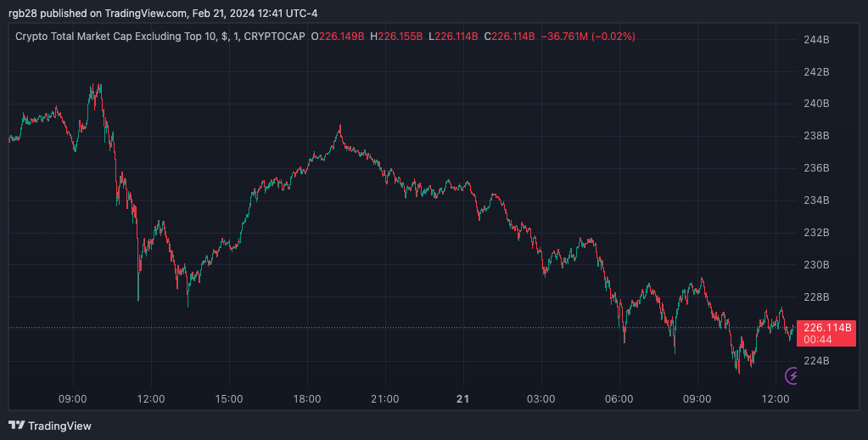Click the 224B price axis label
The width and height of the screenshot is (868, 440).
tap(815, 361)
